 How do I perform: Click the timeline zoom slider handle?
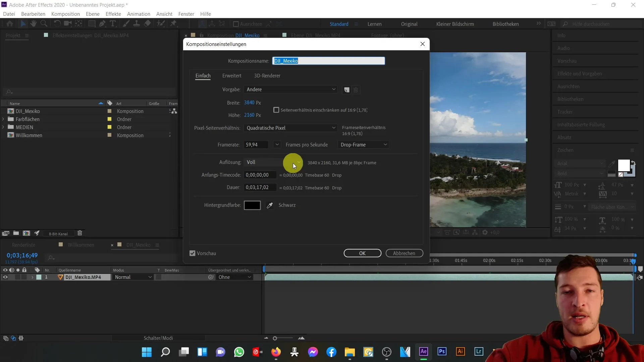tap(275, 338)
